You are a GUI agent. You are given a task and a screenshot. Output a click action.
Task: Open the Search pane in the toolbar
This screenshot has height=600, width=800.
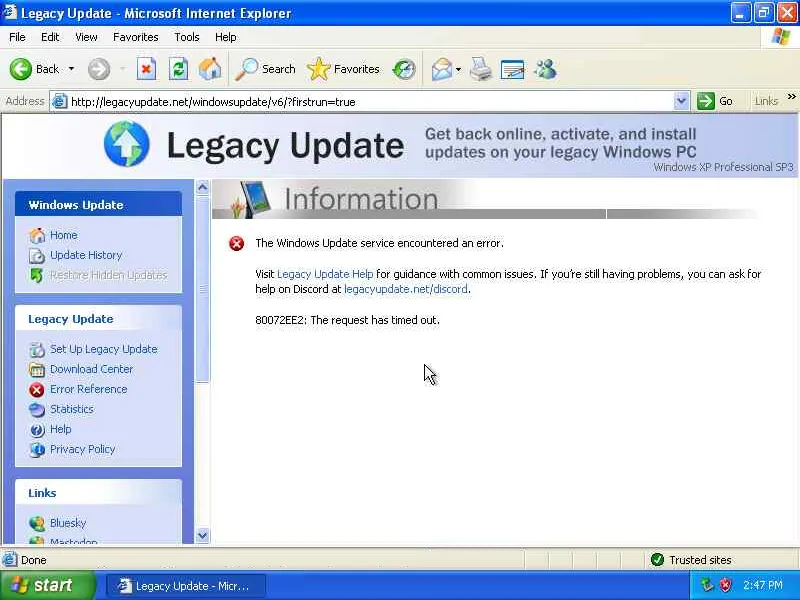(265, 69)
